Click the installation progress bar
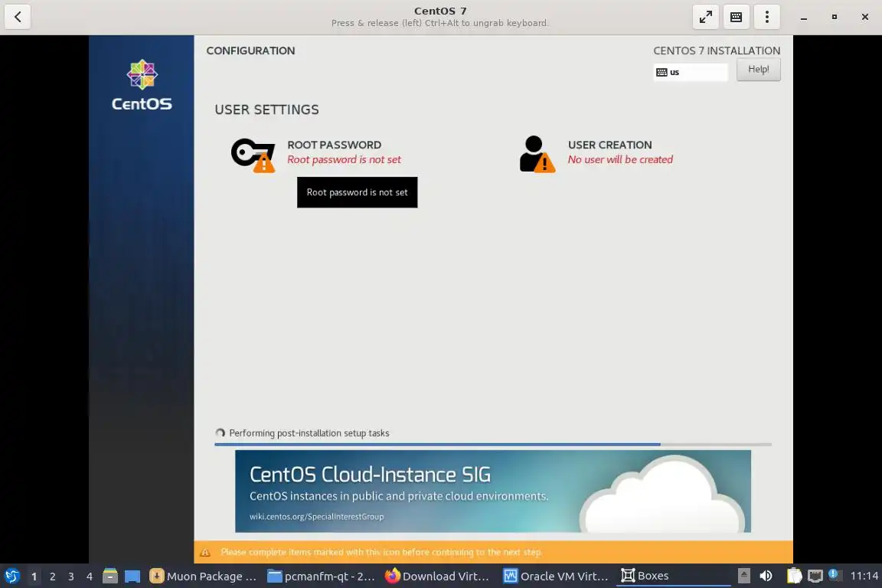The image size is (882, 588). (x=493, y=445)
